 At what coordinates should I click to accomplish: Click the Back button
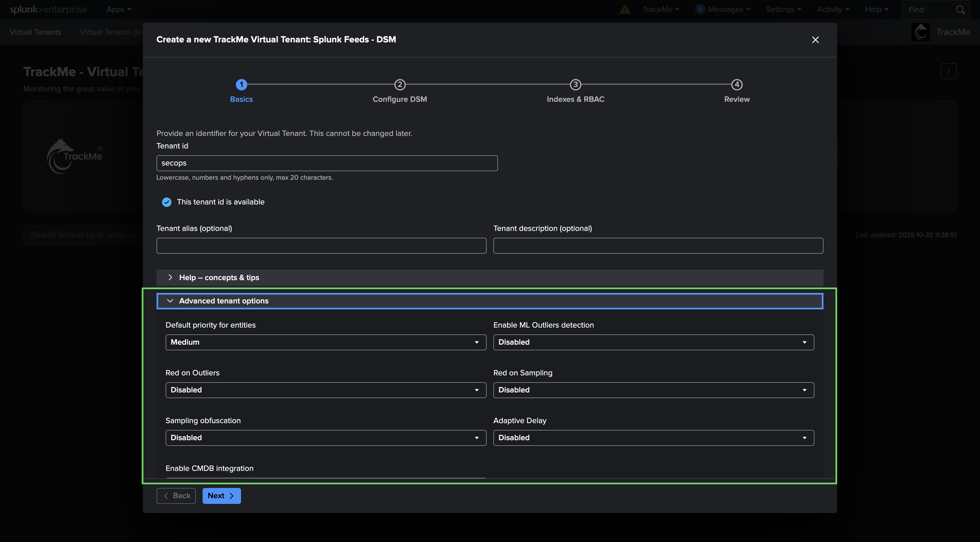coord(176,496)
